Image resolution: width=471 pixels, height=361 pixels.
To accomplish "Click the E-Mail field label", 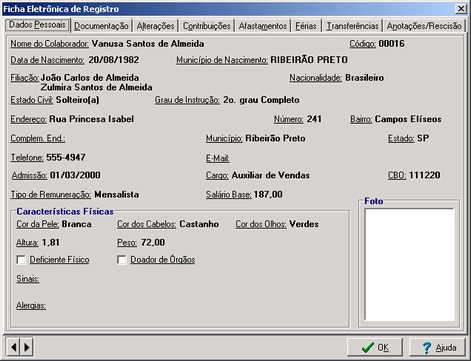I will [x=217, y=158].
